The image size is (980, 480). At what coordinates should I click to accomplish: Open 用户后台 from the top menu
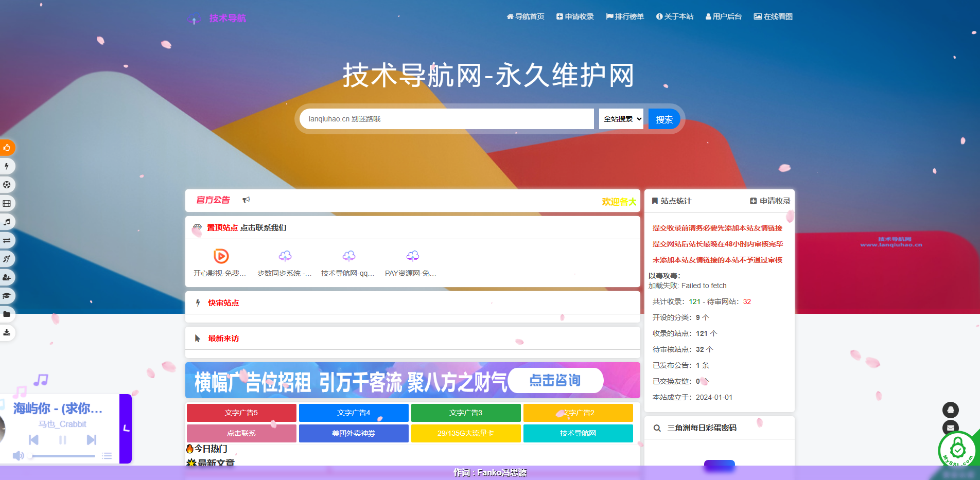click(724, 16)
